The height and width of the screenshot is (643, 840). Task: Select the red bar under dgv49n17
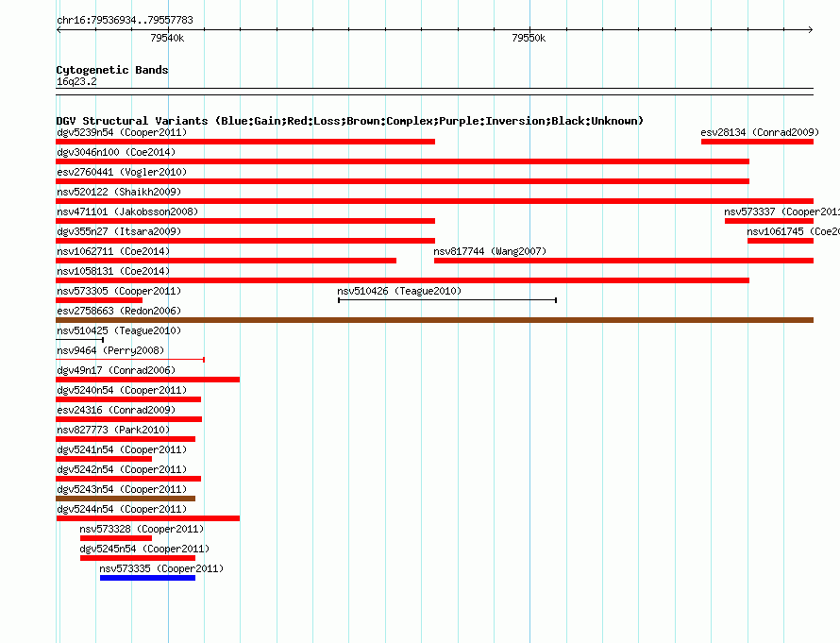(147, 380)
